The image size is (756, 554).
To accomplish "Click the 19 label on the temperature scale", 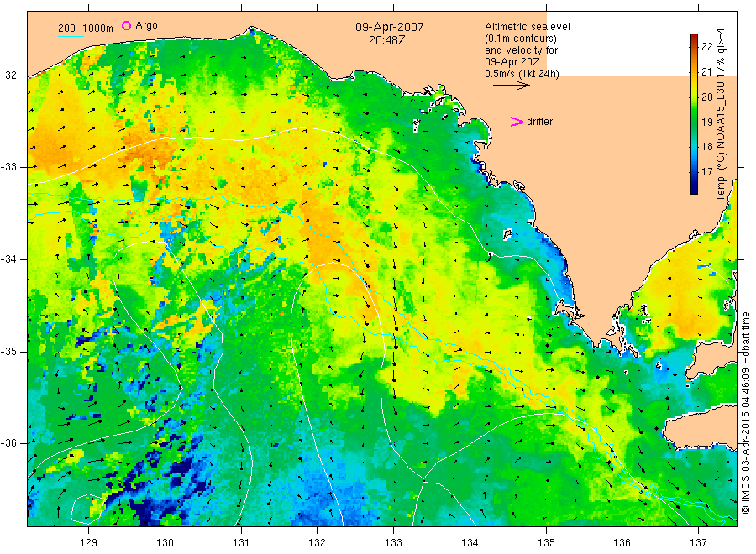I will click(x=706, y=122).
